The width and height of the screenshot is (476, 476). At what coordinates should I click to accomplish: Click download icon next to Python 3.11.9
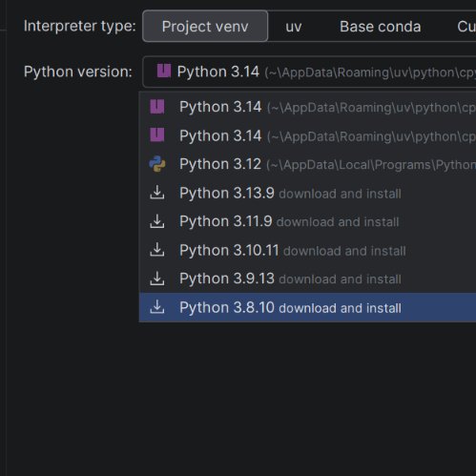(157, 221)
